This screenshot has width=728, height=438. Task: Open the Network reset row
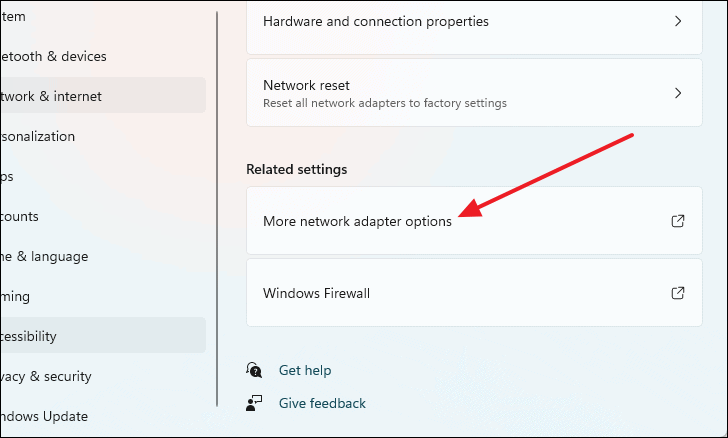click(474, 92)
